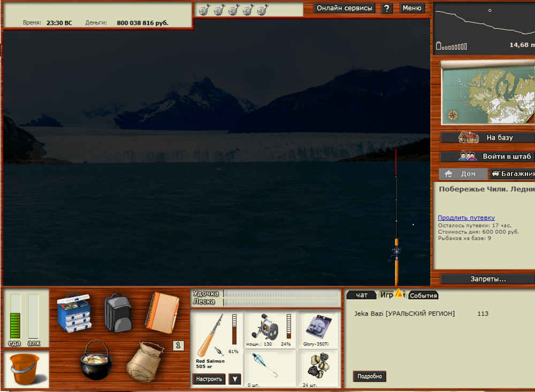
Task: Select the bait slot with 24 шт.
Action: pyautogui.click(x=318, y=368)
